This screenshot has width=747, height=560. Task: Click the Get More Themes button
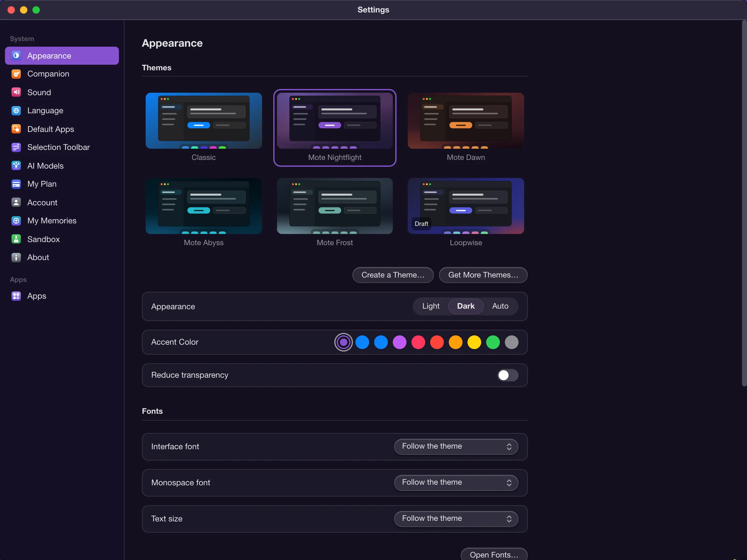483,275
